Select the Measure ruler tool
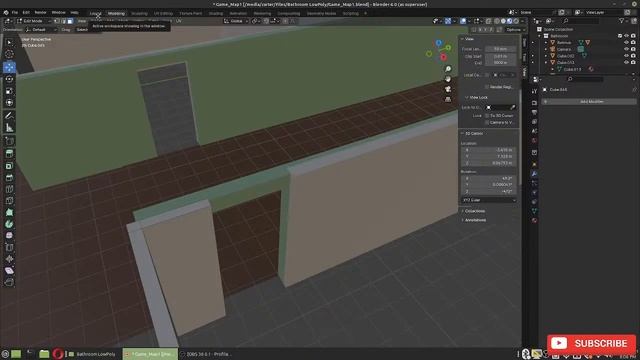This screenshot has height=360, width=640. [x=9, y=128]
